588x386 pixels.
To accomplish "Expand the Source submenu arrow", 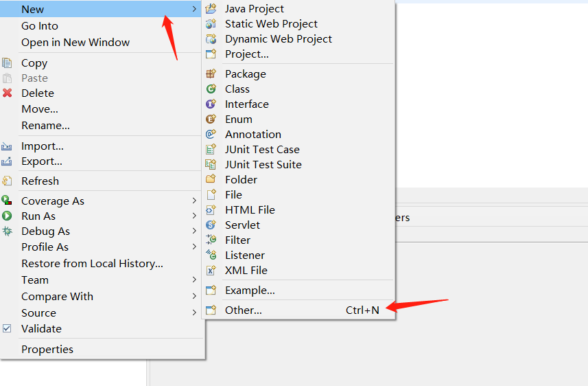I will coord(194,313).
